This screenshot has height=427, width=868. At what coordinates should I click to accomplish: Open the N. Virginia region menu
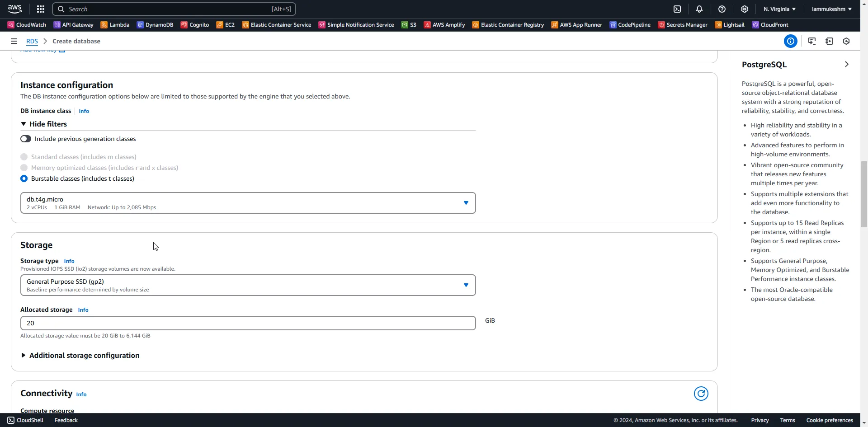[778, 9]
